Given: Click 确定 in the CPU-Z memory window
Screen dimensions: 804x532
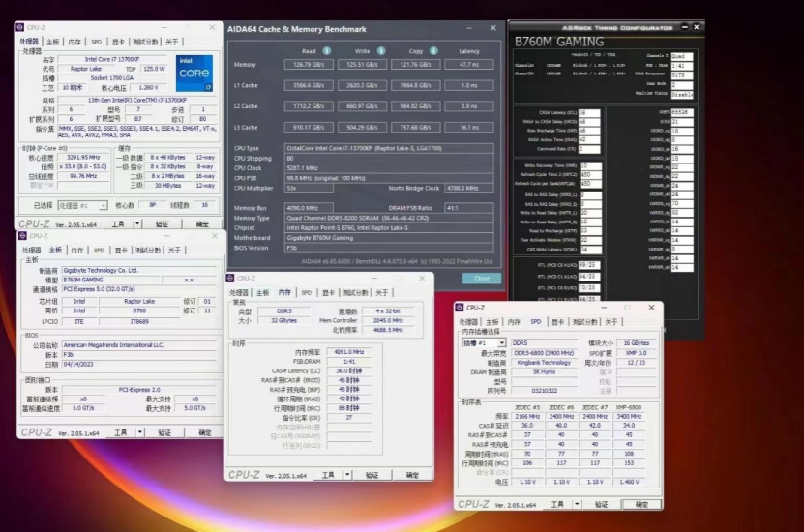Looking at the screenshot, I should point(412,475).
